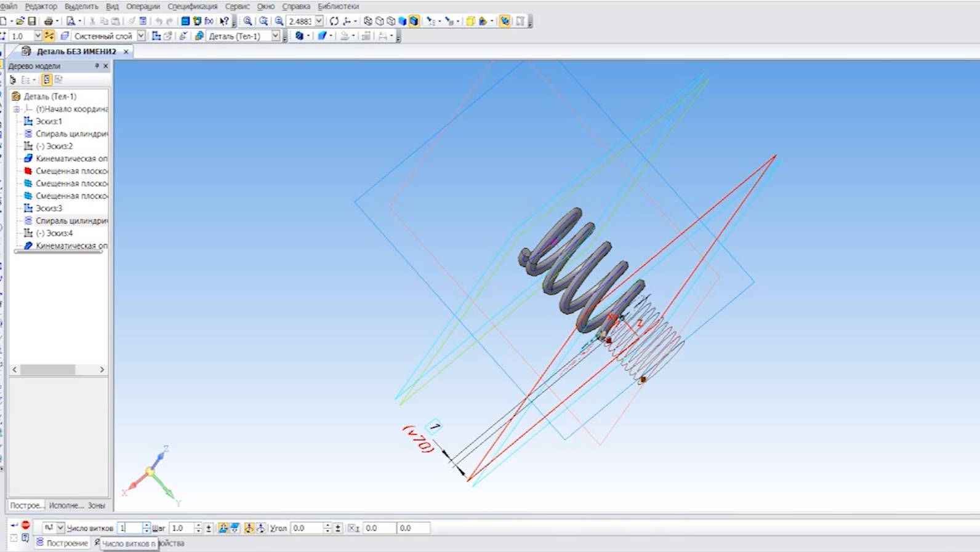This screenshot has height=552, width=980.
Task: Click the Число витков input field
Action: click(x=130, y=528)
